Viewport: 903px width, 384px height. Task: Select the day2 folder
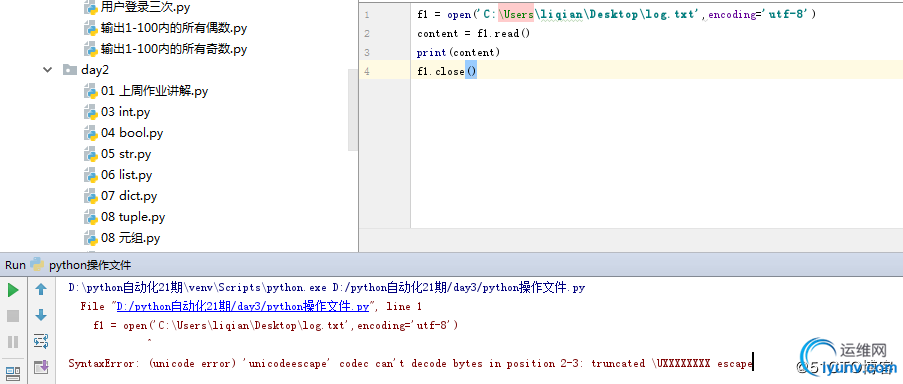pyautogui.click(x=95, y=70)
